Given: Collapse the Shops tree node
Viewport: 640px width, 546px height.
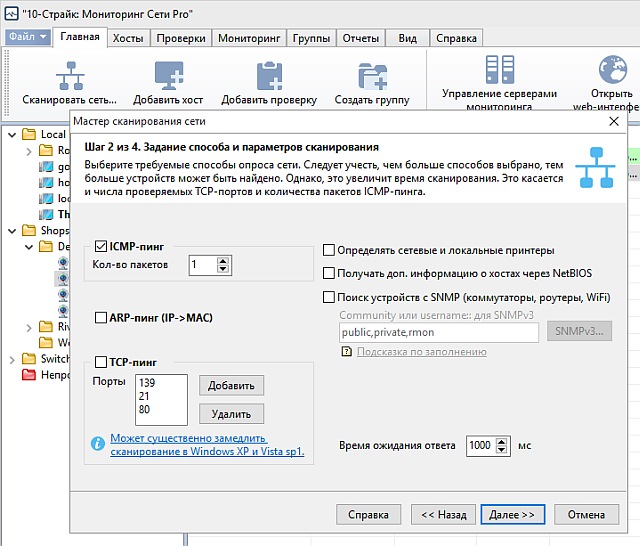Looking at the screenshot, I should tap(12, 231).
